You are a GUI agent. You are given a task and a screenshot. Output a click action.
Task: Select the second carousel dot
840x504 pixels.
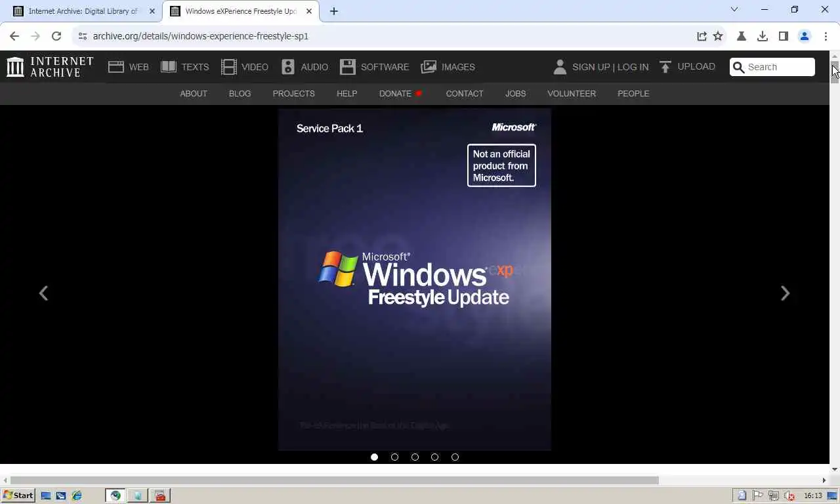click(395, 457)
